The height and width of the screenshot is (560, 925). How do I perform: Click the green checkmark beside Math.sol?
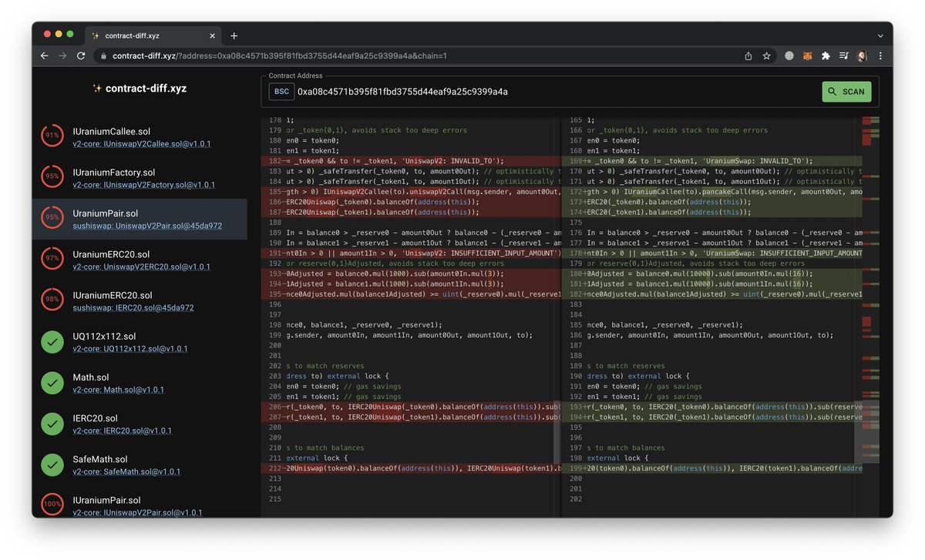52,381
